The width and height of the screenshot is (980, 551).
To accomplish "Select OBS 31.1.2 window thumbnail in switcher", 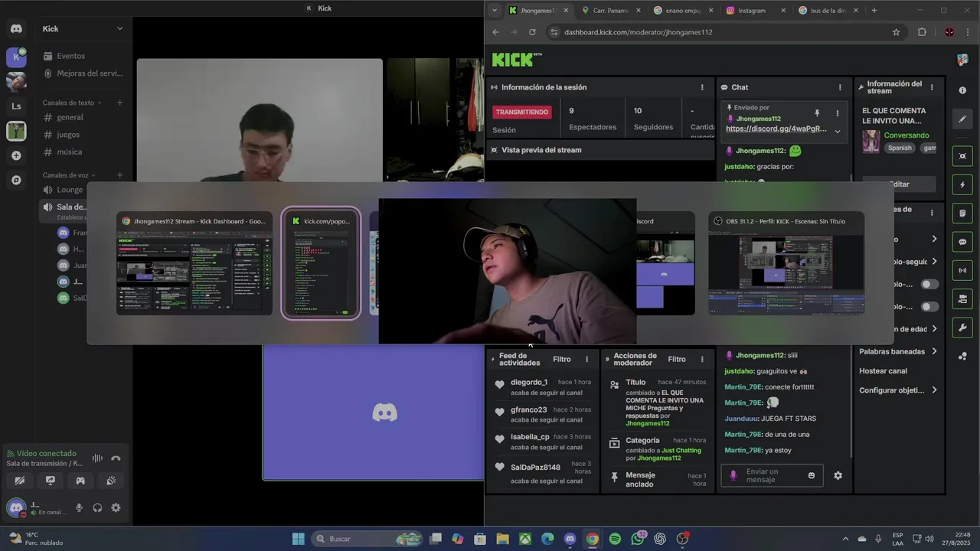I will pos(786,263).
